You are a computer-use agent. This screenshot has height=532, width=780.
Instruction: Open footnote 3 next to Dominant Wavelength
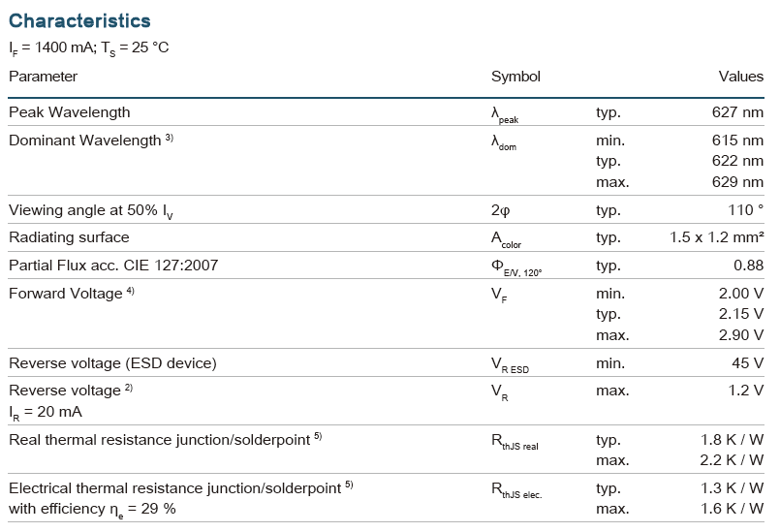(x=169, y=138)
